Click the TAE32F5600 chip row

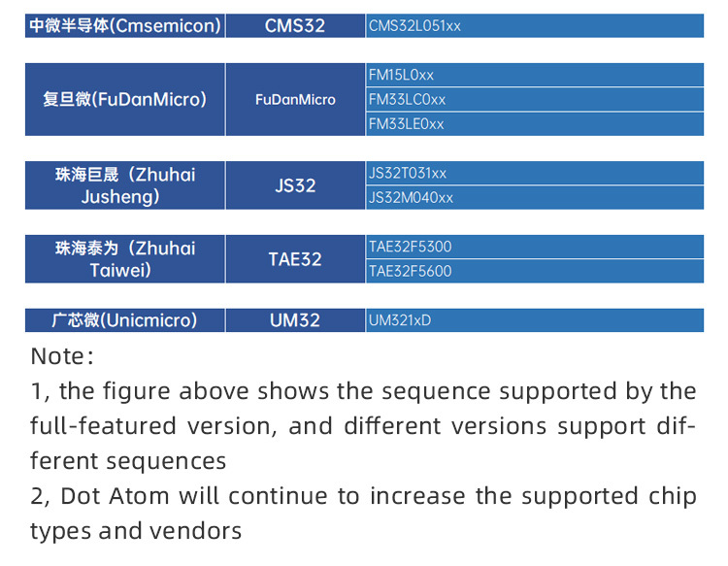click(535, 271)
